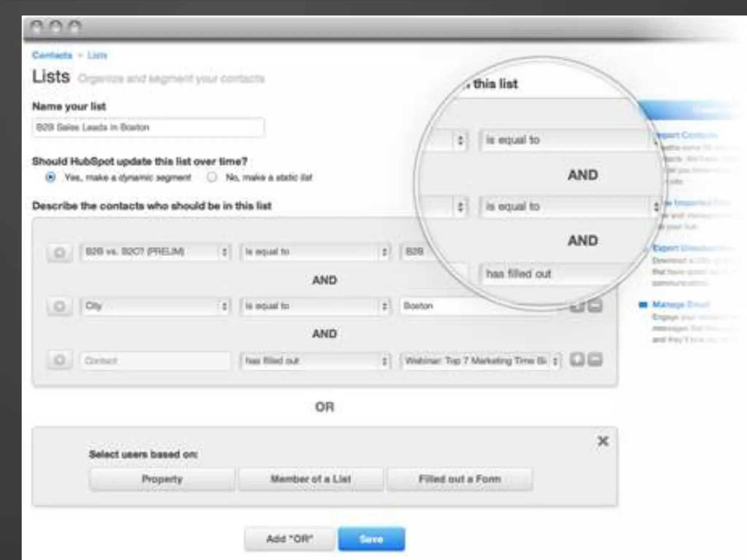Open the 'has filled out' dropdown
747x560 pixels.
(x=315, y=361)
